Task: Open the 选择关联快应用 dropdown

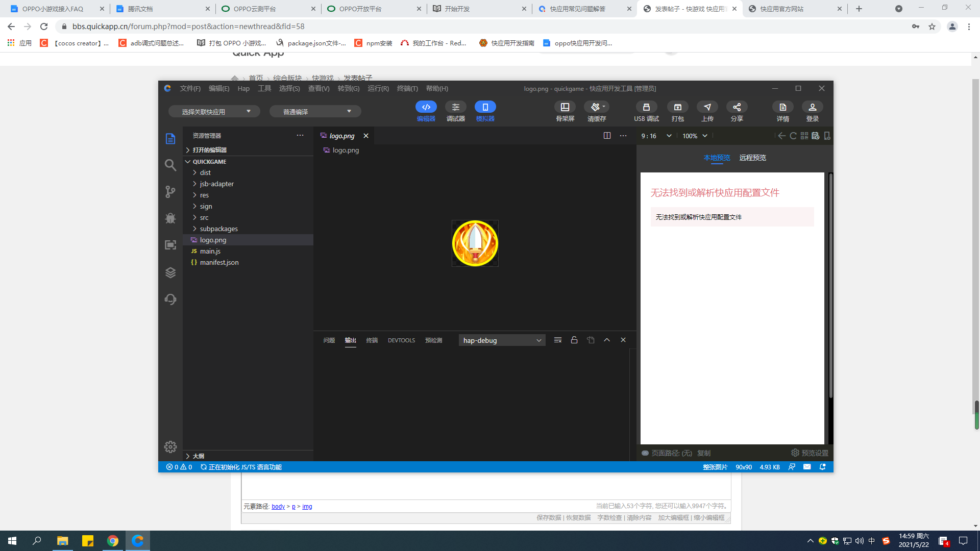Action: [x=214, y=112]
